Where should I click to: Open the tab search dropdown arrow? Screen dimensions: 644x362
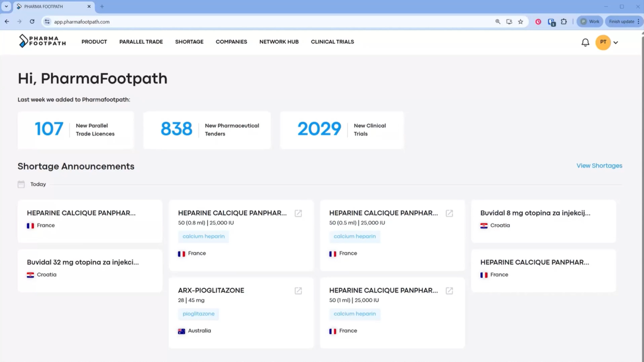(x=6, y=6)
